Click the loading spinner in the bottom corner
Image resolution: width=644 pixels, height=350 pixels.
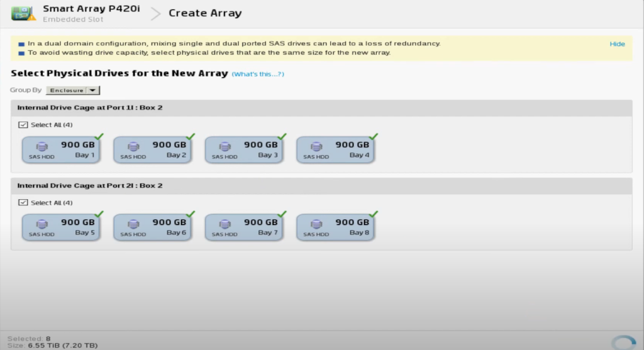[623, 342]
